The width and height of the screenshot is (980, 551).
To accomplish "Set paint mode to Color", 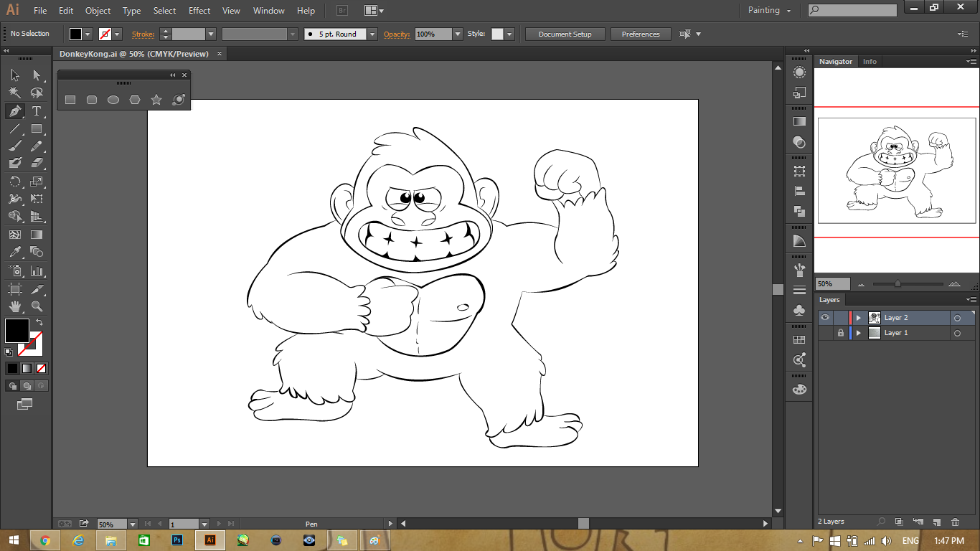I will point(12,368).
